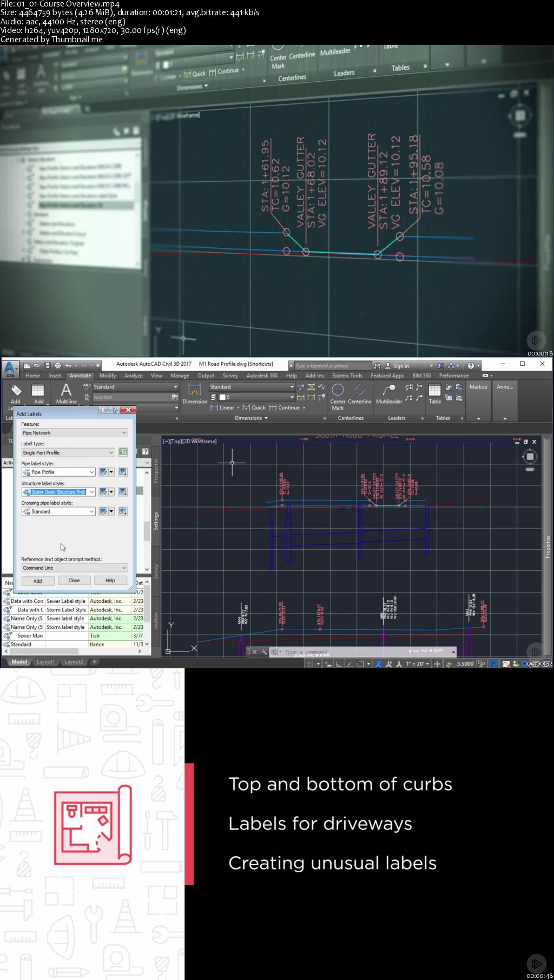The width and height of the screenshot is (554, 980).
Task: Open the Prospector vertical tab
Action: pos(156,471)
